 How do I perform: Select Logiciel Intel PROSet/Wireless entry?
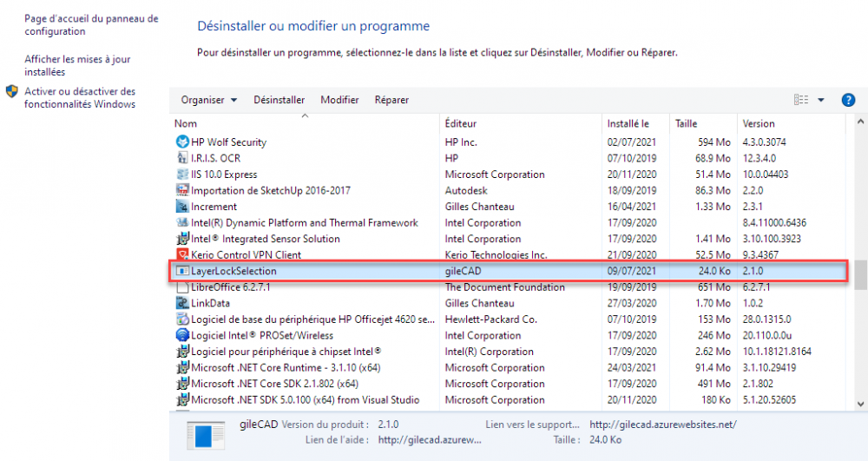(262, 335)
